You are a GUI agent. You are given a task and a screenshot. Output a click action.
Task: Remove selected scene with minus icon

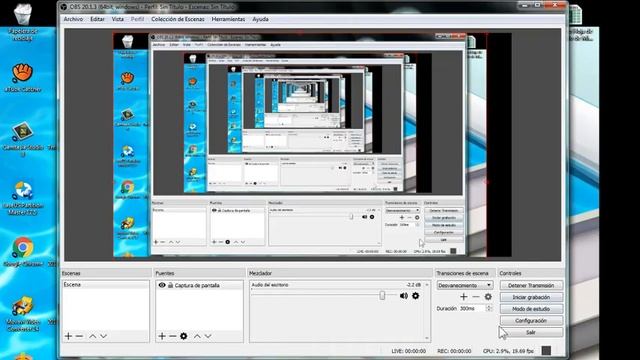[80, 336]
